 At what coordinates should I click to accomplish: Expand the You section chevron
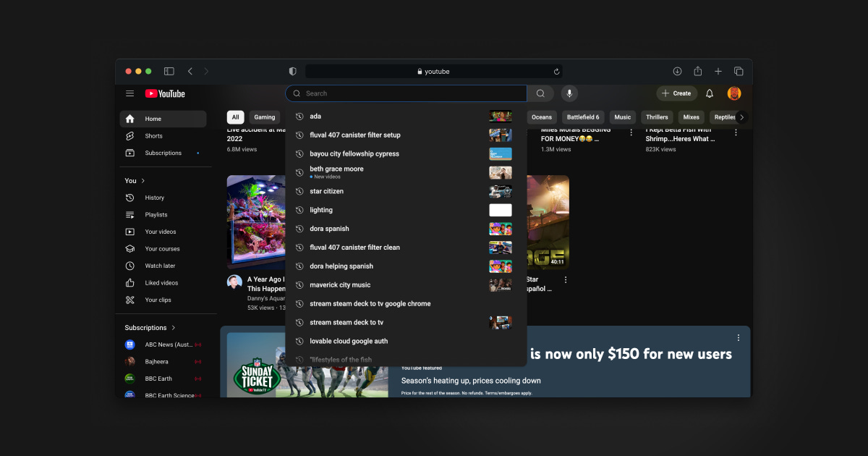(x=143, y=181)
